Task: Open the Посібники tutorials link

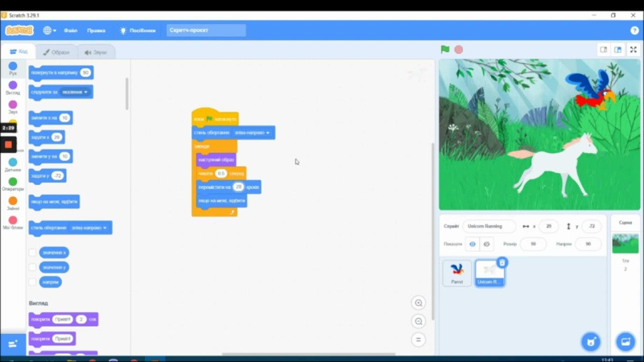Action: (x=138, y=30)
